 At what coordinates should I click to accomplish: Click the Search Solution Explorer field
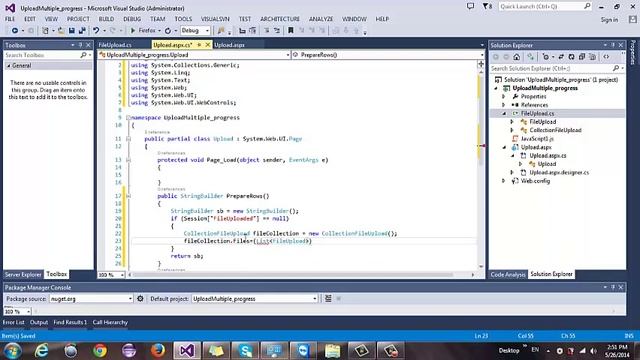click(x=557, y=69)
